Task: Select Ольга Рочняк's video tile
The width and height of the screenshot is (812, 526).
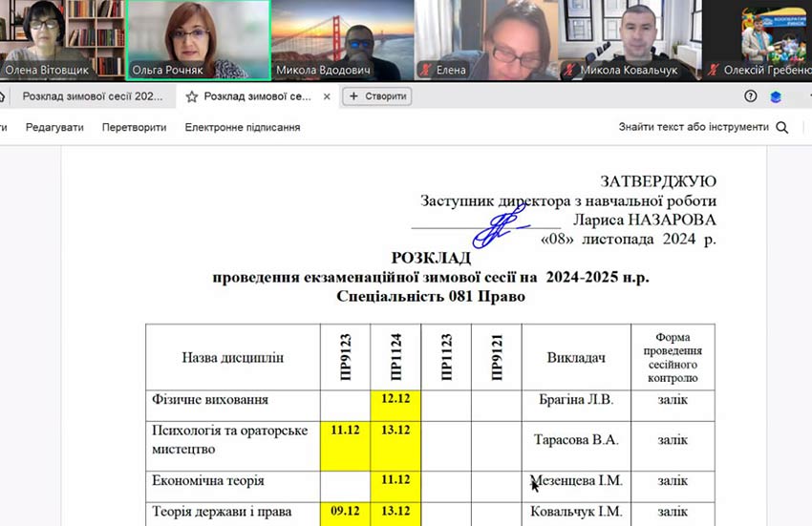Action: [x=199, y=38]
